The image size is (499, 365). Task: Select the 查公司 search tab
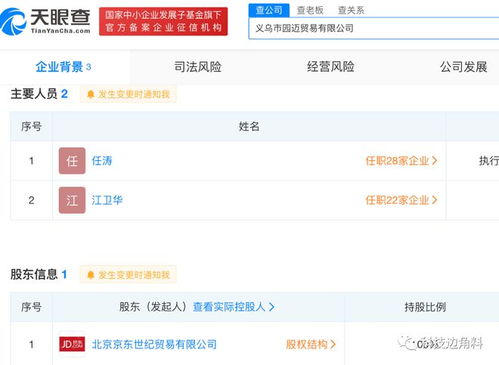pyautogui.click(x=269, y=10)
